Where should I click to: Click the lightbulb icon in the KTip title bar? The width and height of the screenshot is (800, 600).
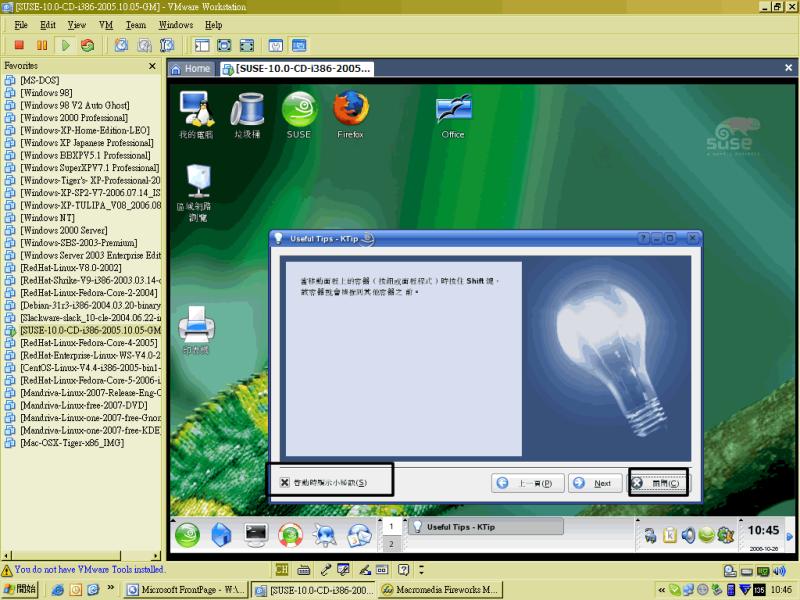[x=279, y=238]
